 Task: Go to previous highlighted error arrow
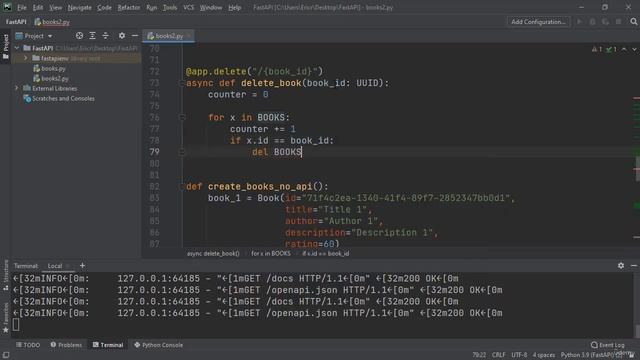[624, 49]
